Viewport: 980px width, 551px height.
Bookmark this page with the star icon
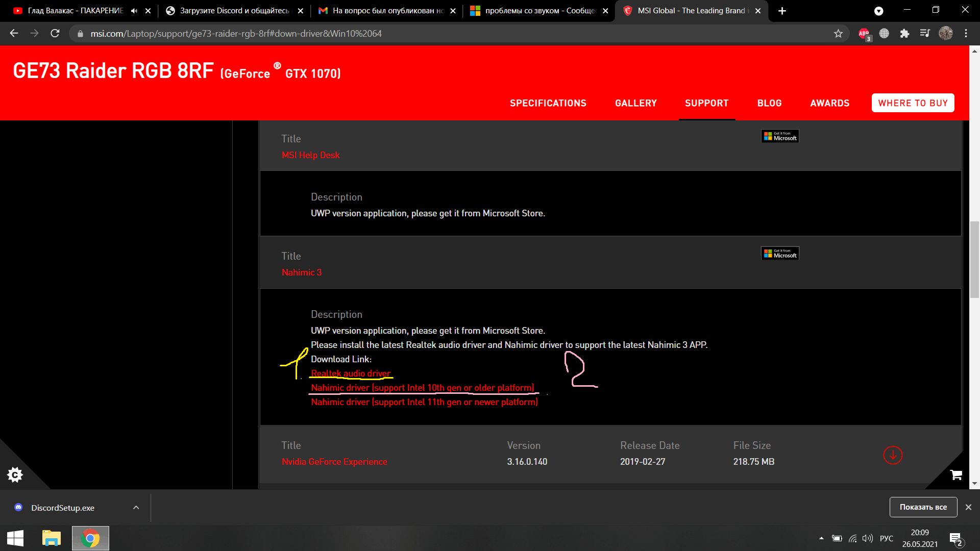pyautogui.click(x=838, y=33)
